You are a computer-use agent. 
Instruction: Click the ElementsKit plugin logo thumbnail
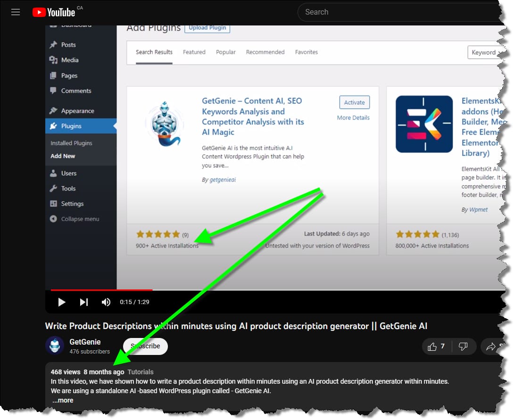424,124
